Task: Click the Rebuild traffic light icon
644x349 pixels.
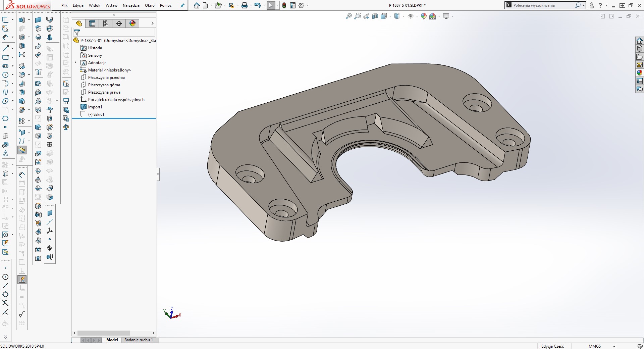Action: tap(284, 5)
